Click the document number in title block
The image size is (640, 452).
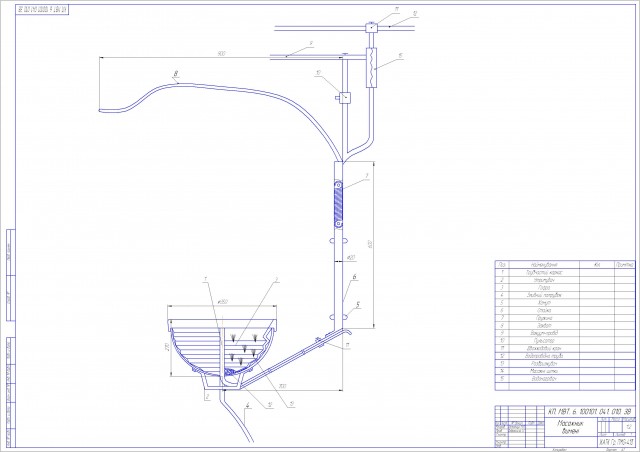tap(588, 410)
